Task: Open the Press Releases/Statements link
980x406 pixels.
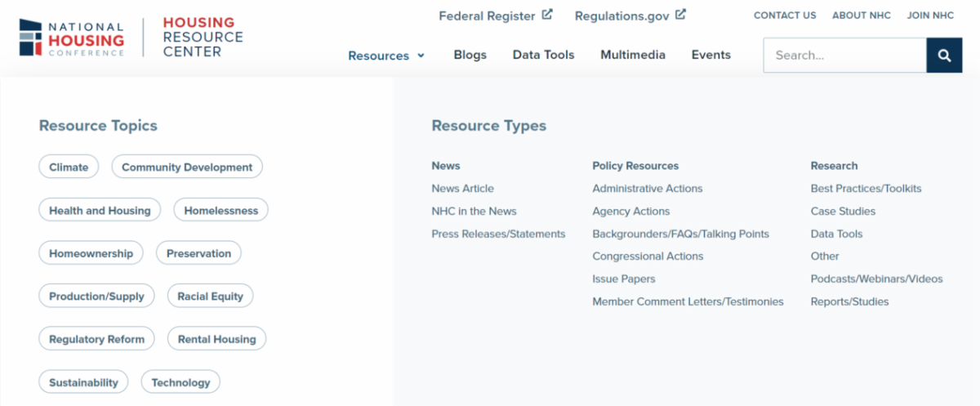Action: (x=498, y=234)
